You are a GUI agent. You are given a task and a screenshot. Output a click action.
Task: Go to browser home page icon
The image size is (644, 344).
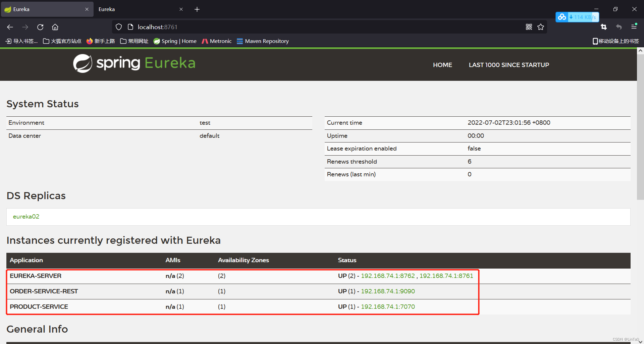pos(55,27)
